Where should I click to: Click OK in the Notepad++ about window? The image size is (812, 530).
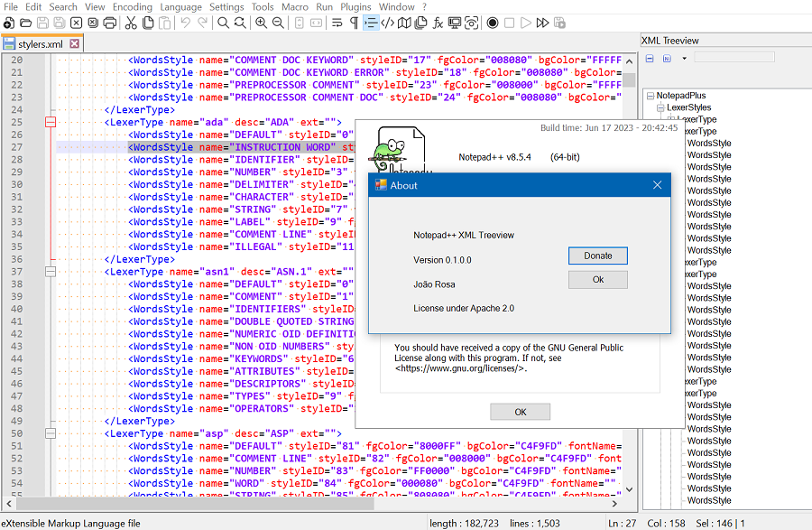coord(520,412)
